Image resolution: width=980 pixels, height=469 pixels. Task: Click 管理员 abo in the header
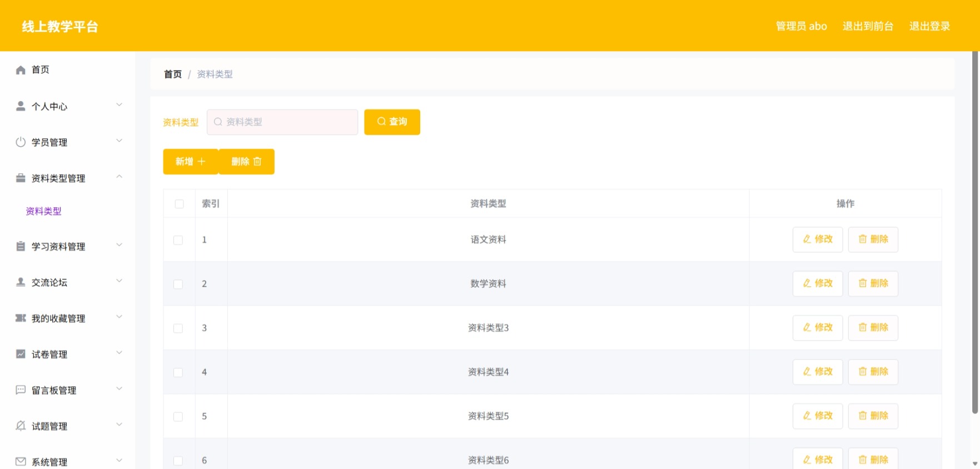(801, 26)
